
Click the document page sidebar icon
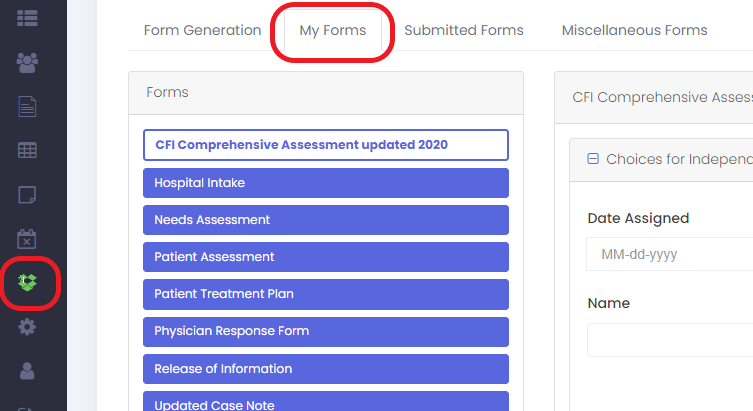click(27, 106)
